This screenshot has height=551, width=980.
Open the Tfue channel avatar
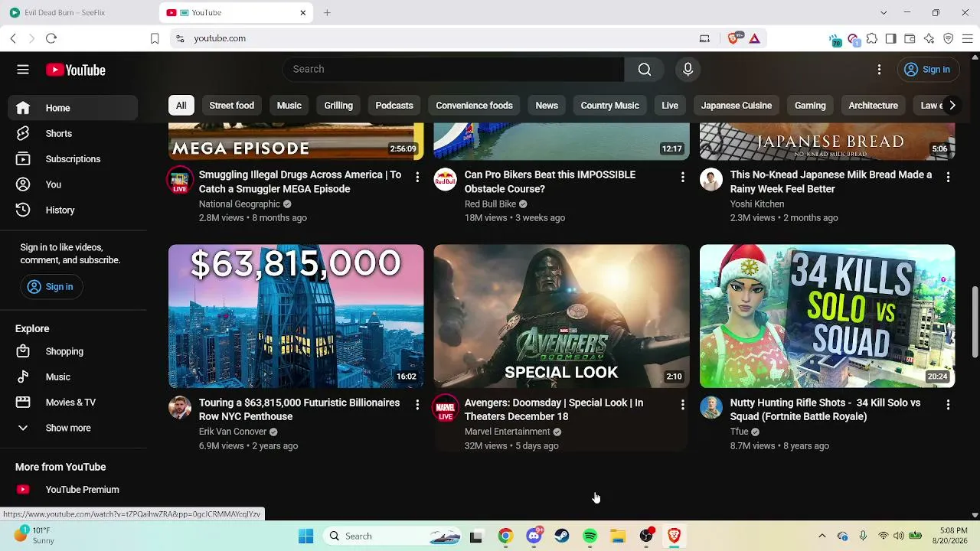pos(711,407)
